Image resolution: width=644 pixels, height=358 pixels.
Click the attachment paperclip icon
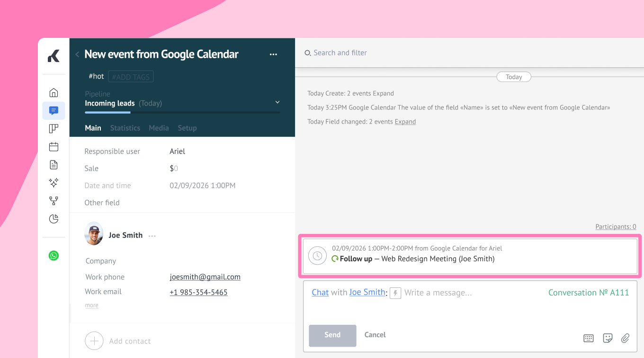point(625,338)
